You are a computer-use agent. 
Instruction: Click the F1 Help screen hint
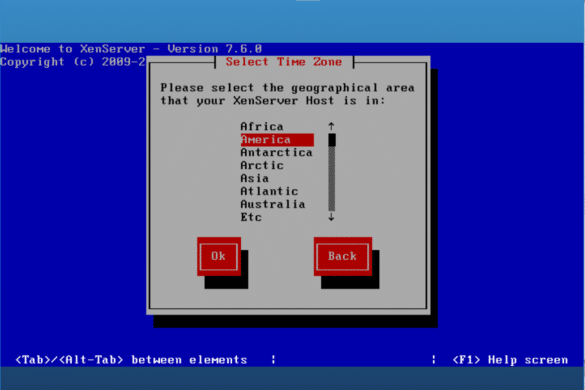pyautogui.click(x=510, y=360)
